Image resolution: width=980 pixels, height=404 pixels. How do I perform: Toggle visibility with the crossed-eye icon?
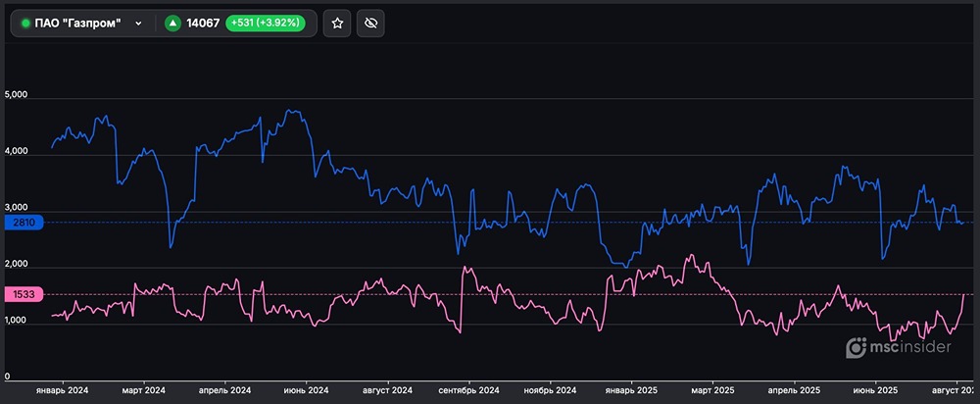[x=370, y=23]
